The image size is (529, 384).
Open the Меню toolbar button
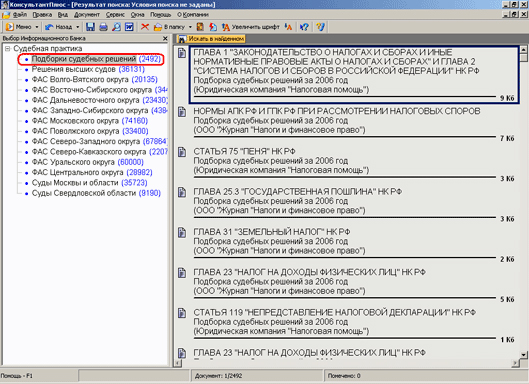click(19, 27)
